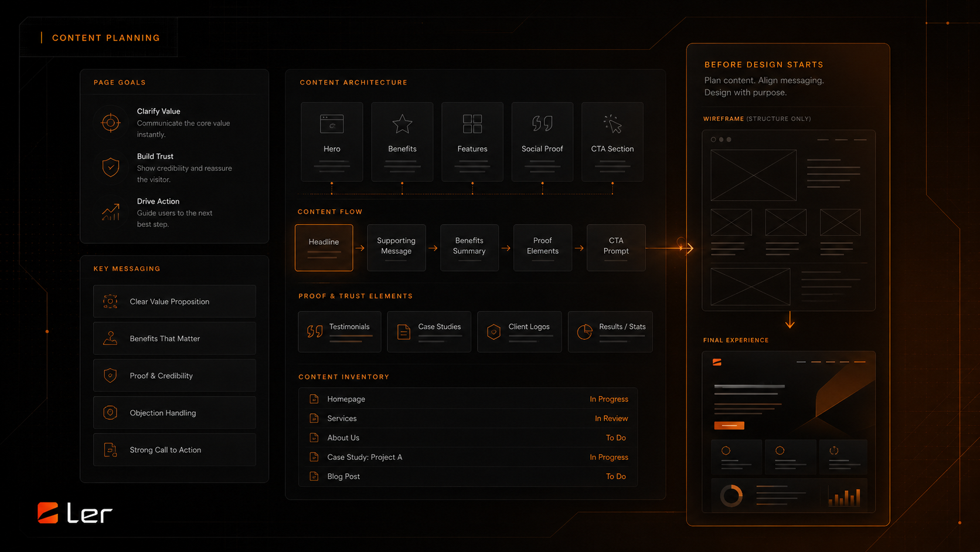This screenshot has height=552, width=980.
Task: Select the Benefits Summary flow step
Action: [469, 248]
